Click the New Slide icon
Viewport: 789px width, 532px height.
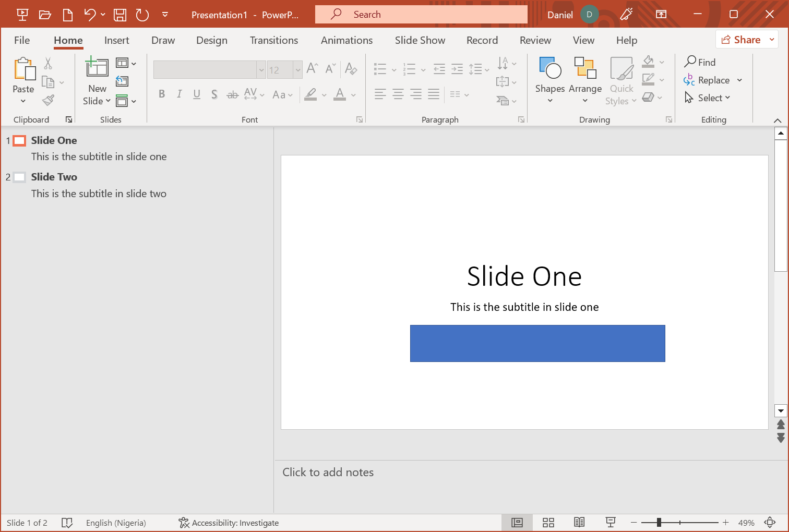[97, 68]
